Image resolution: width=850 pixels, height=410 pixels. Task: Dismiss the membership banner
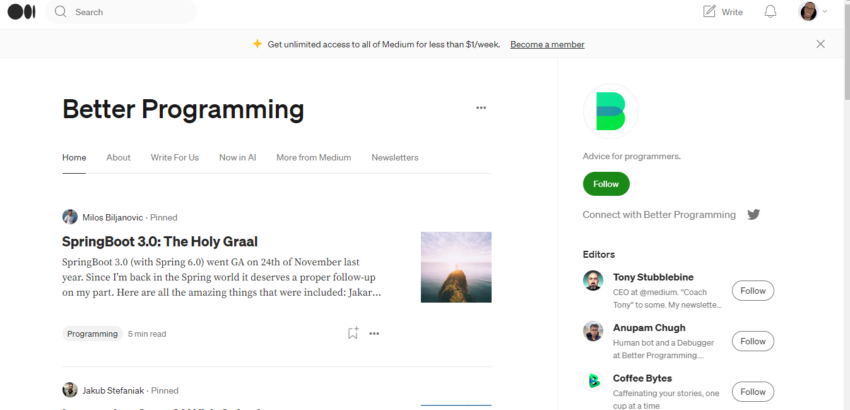point(820,44)
